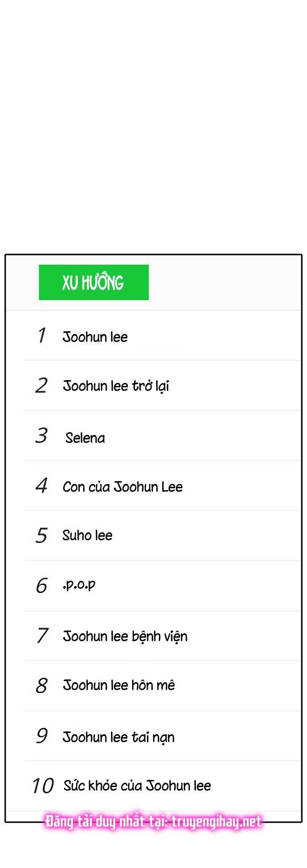Click rank number 7 in trending list

pyautogui.click(x=42, y=635)
